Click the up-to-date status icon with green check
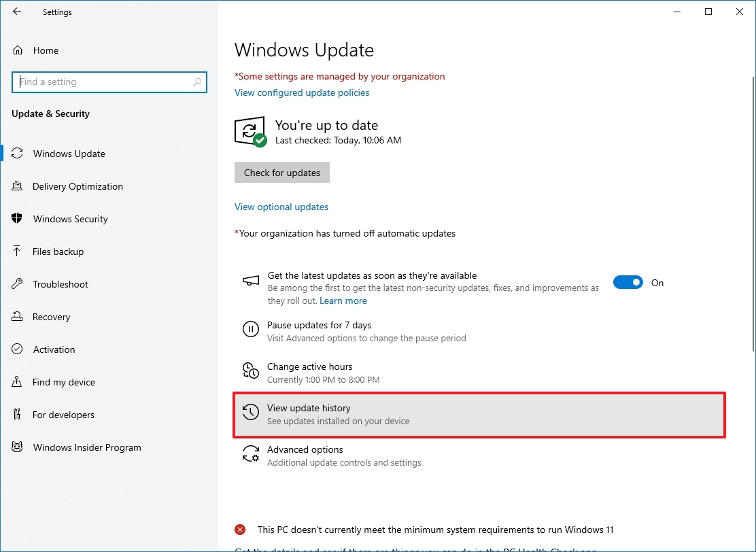The width and height of the screenshot is (756, 552). 251,132
